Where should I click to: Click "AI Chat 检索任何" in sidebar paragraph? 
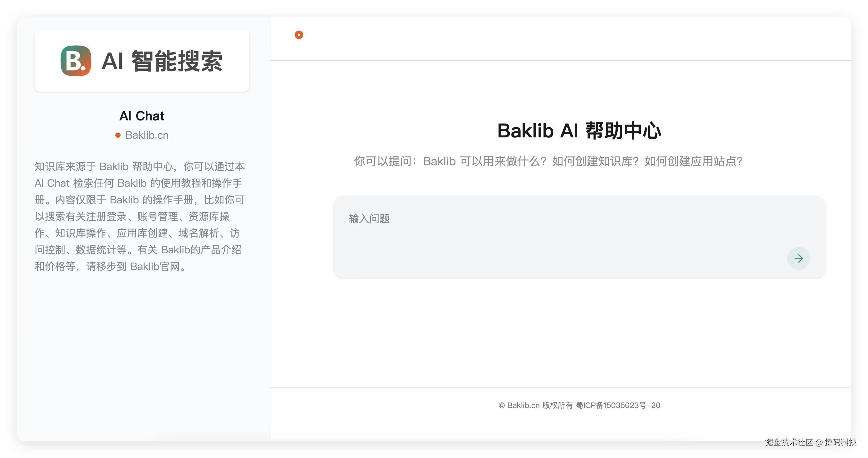(x=74, y=183)
